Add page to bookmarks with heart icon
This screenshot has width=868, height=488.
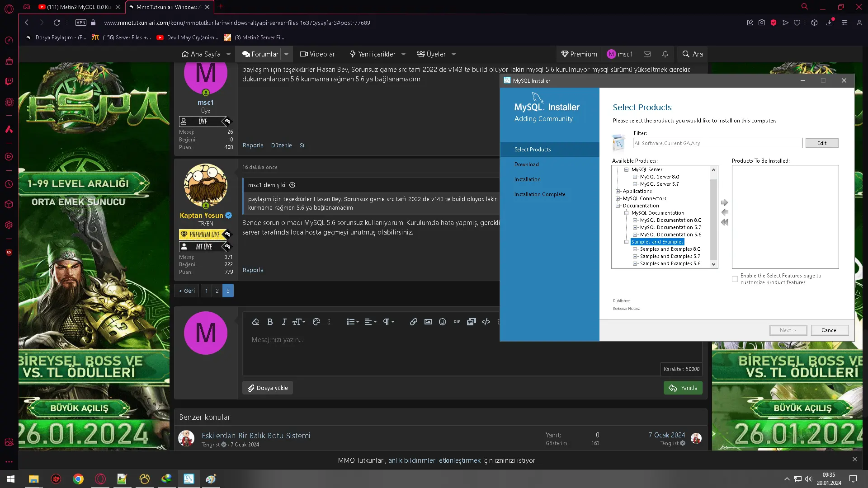797,23
